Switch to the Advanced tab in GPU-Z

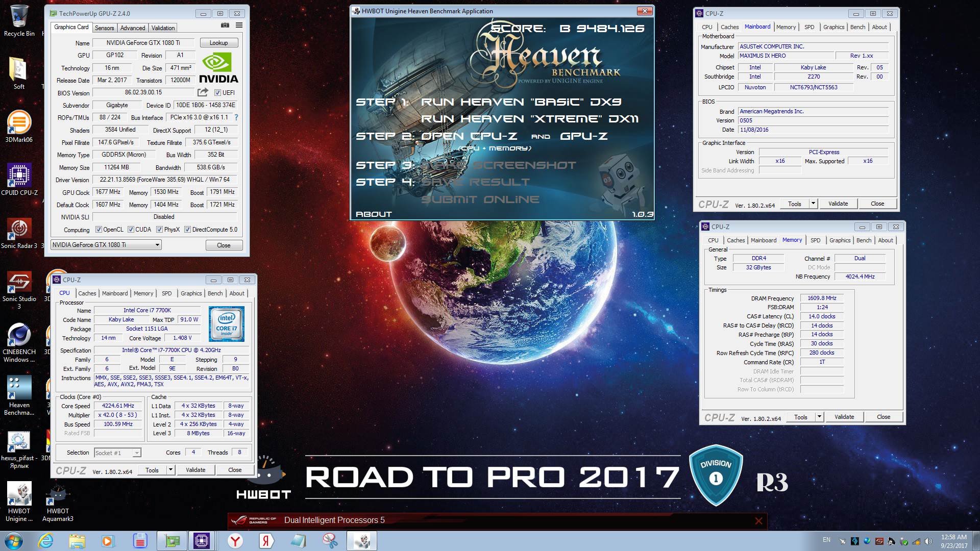133,28
